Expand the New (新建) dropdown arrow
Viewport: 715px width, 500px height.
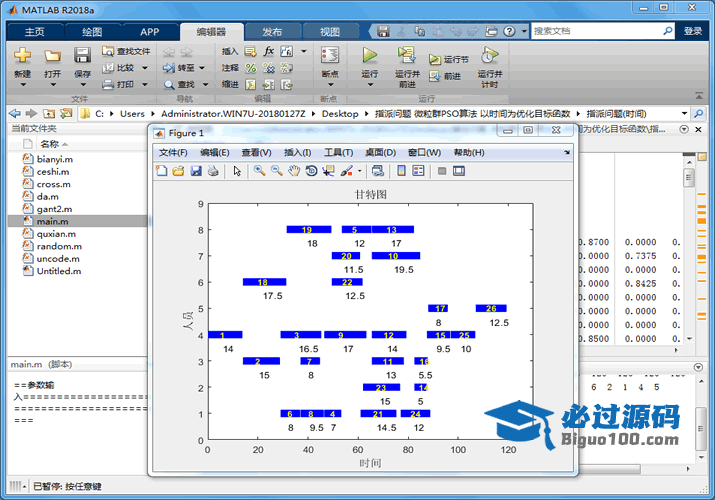[x=23, y=85]
